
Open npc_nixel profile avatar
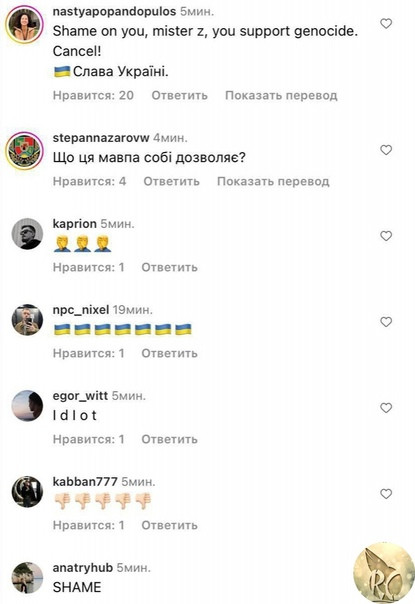coord(27,320)
